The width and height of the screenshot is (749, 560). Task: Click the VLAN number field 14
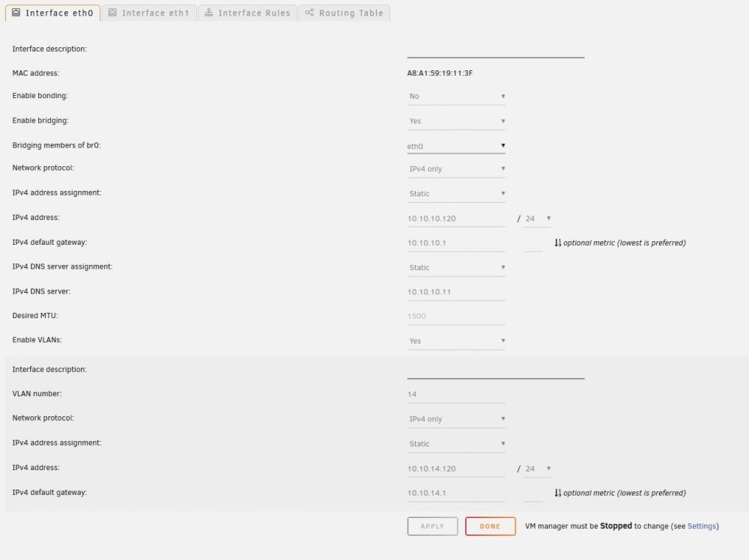pyautogui.click(x=456, y=395)
